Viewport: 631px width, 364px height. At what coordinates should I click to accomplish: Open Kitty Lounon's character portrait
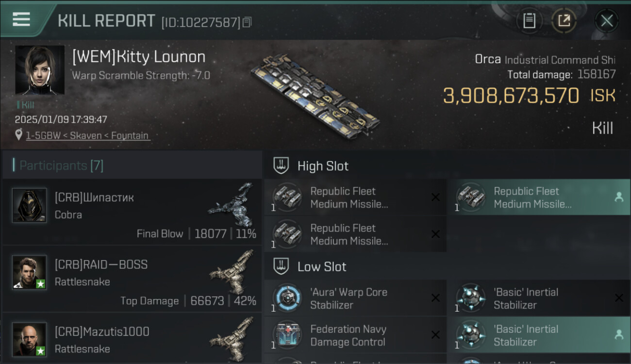(x=40, y=70)
